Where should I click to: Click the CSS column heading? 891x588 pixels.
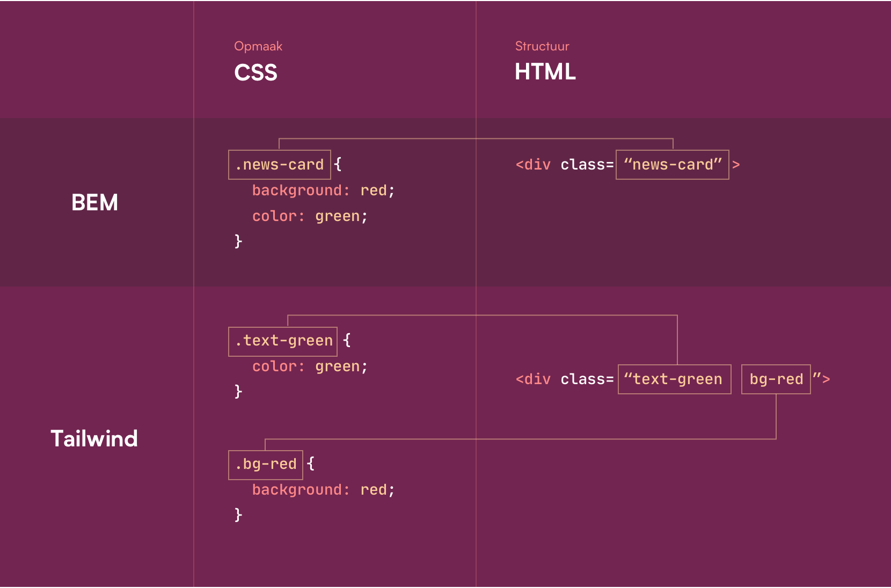(255, 72)
